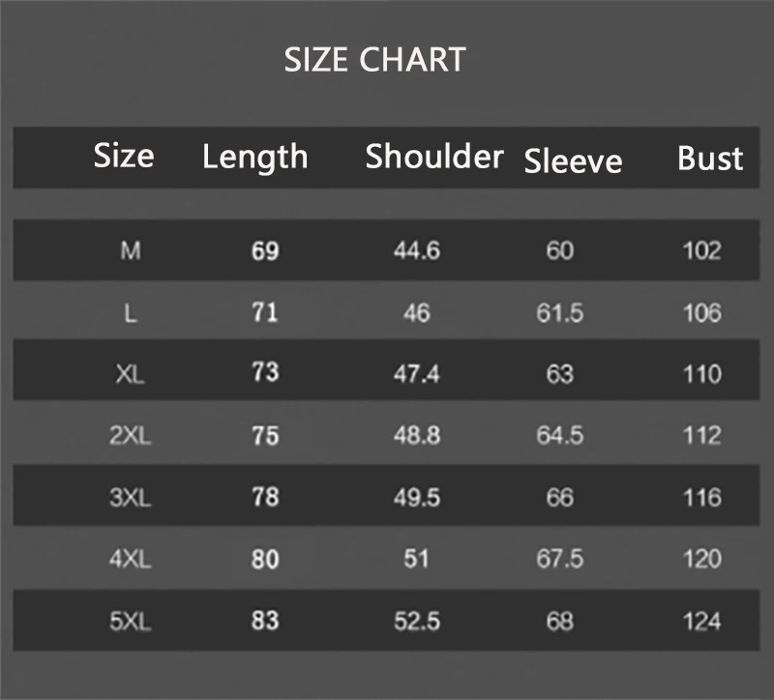
Task: Click the SIZE CHART title
Action: click(374, 60)
